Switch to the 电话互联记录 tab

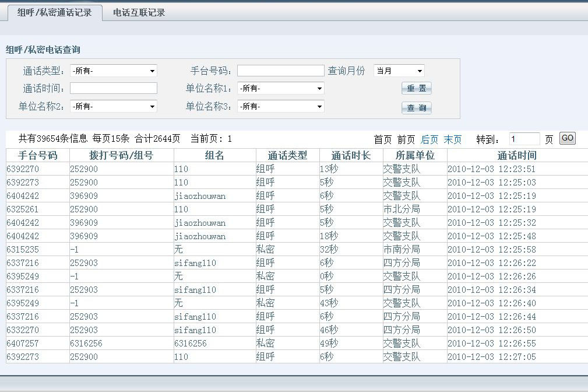[x=139, y=12]
